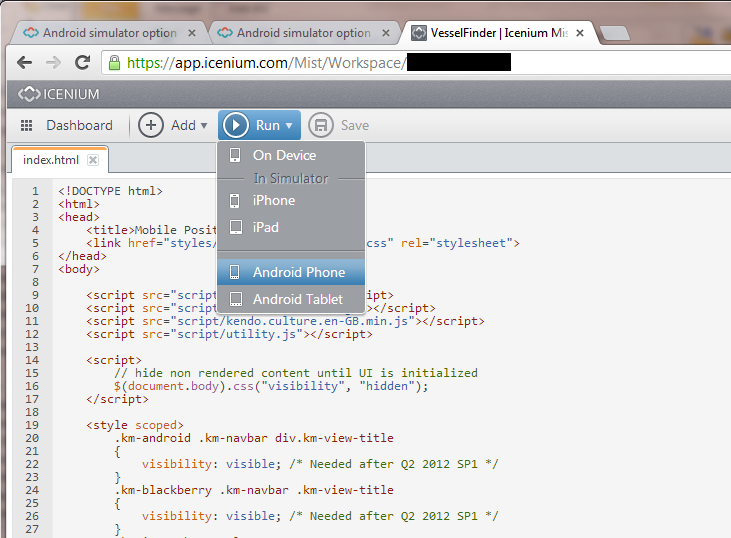Select Android Phone menu entry
Screen dimensions: 731x538
[291, 272]
